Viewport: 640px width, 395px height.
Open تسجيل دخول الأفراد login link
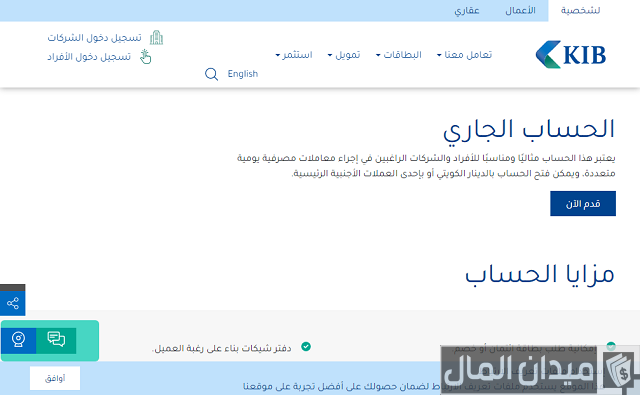click(x=89, y=57)
